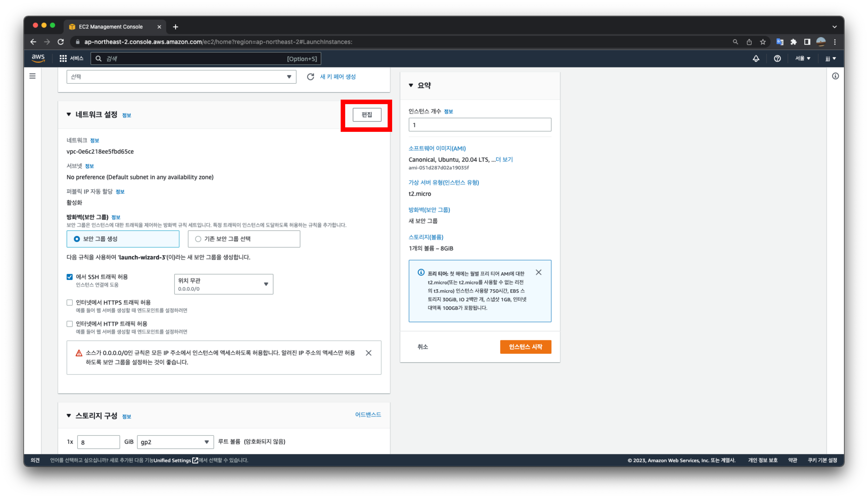
Task: Open the left hamburger navigation menu
Action: coord(32,76)
